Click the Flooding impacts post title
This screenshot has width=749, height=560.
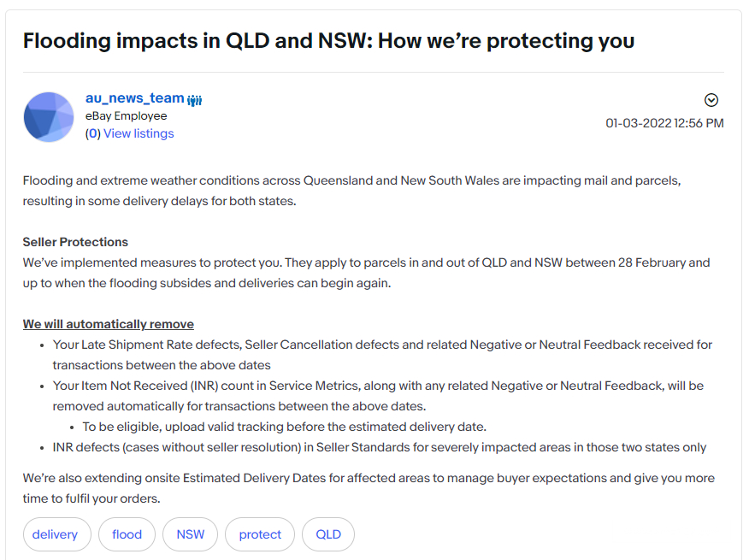328,40
